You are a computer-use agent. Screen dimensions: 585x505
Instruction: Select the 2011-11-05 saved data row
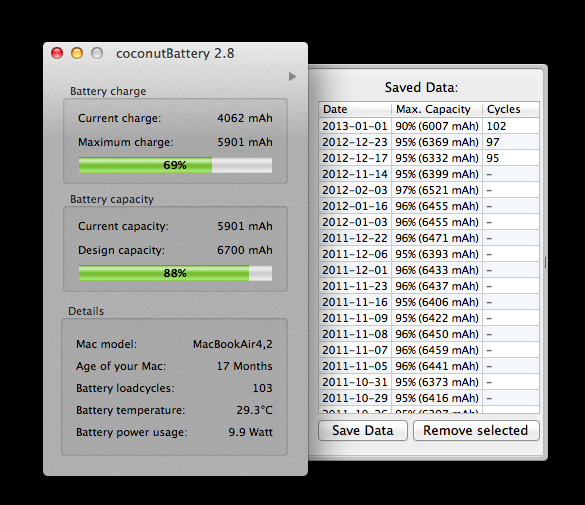click(429, 366)
